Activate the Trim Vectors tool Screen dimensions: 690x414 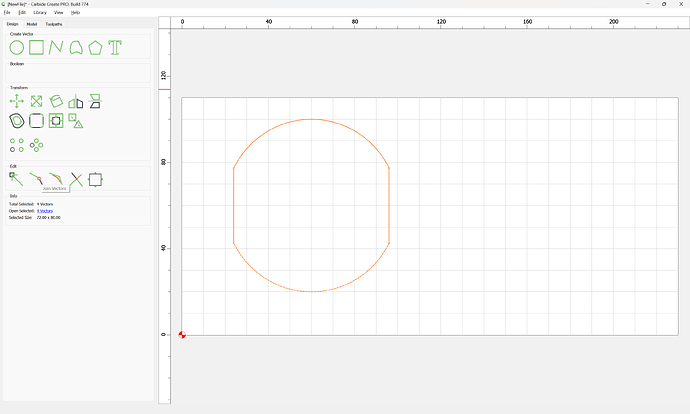(x=76, y=179)
